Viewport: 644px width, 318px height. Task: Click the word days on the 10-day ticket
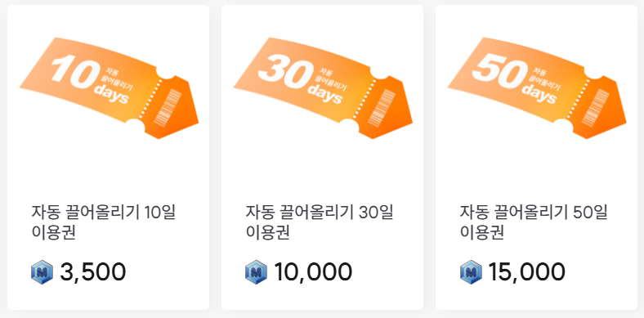pos(112,94)
